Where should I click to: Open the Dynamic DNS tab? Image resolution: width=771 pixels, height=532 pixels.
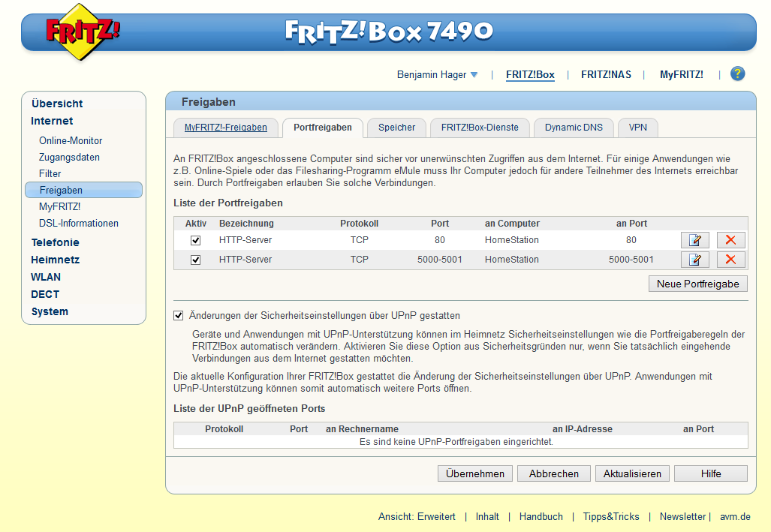click(x=574, y=128)
